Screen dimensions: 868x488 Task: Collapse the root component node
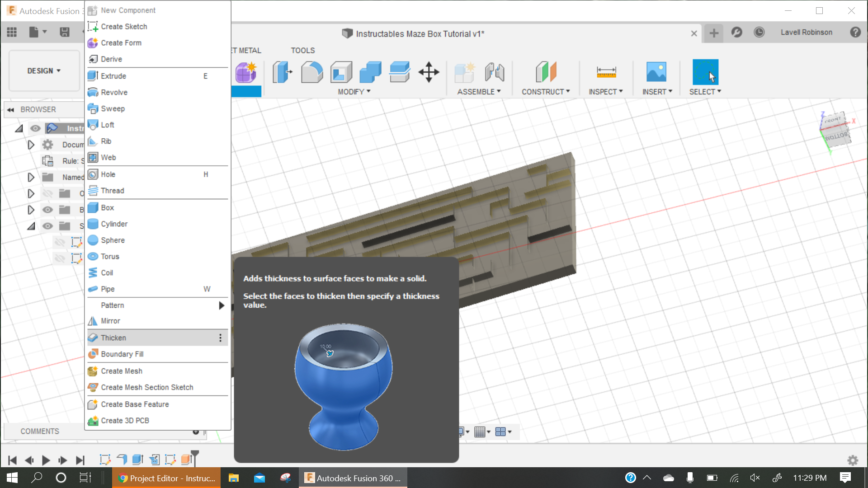(x=19, y=128)
